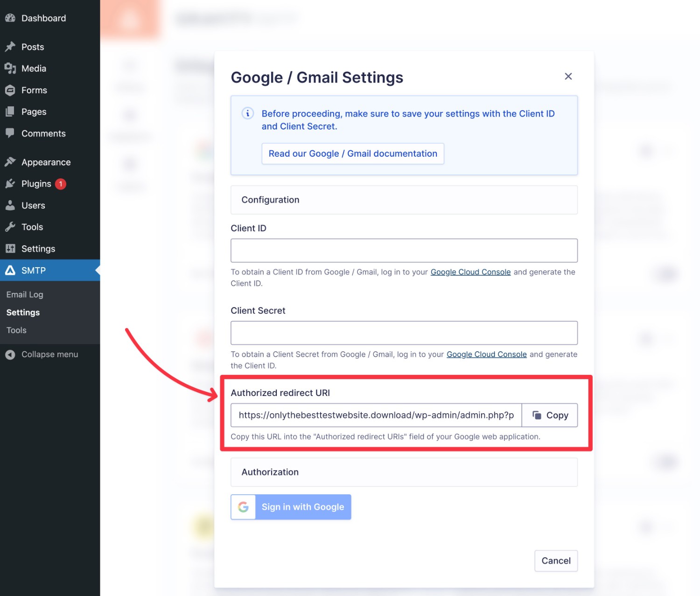Click the Client ID label

(x=248, y=228)
